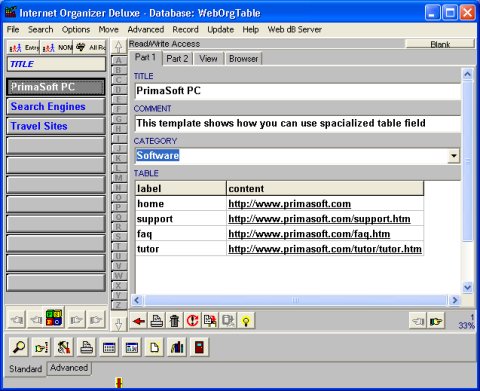480x391 pixels.
Task: Open the Move menu
Action: (x=109, y=29)
